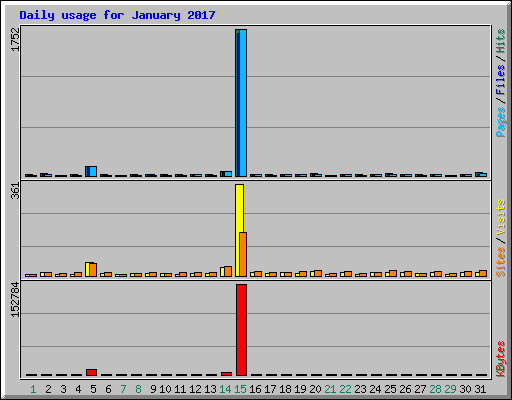This screenshot has width=512, height=400.
Task: Click the yellow 'Visits' legend label
Action: click(x=501, y=217)
